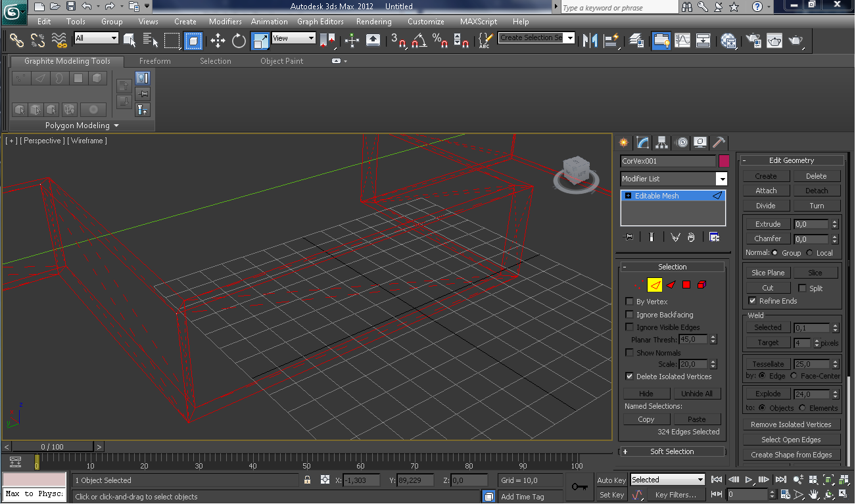Click the Select Open Edges button
The width and height of the screenshot is (856, 504).
pyautogui.click(x=791, y=440)
